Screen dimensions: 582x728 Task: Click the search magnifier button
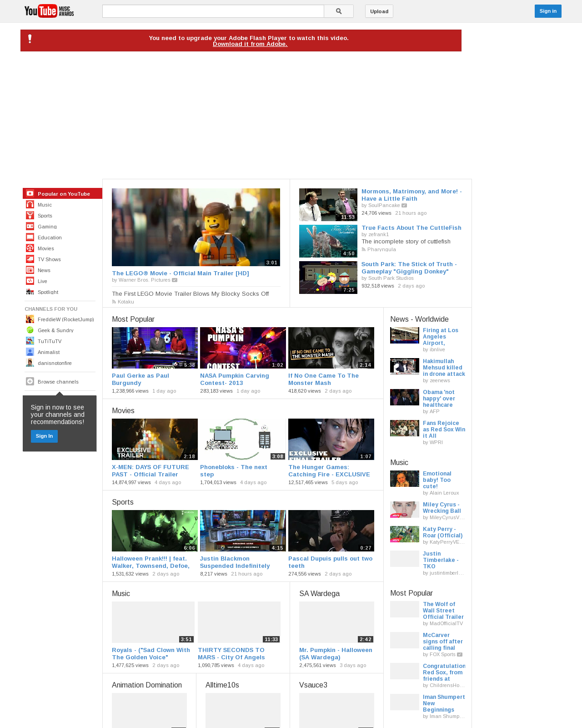[339, 11]
